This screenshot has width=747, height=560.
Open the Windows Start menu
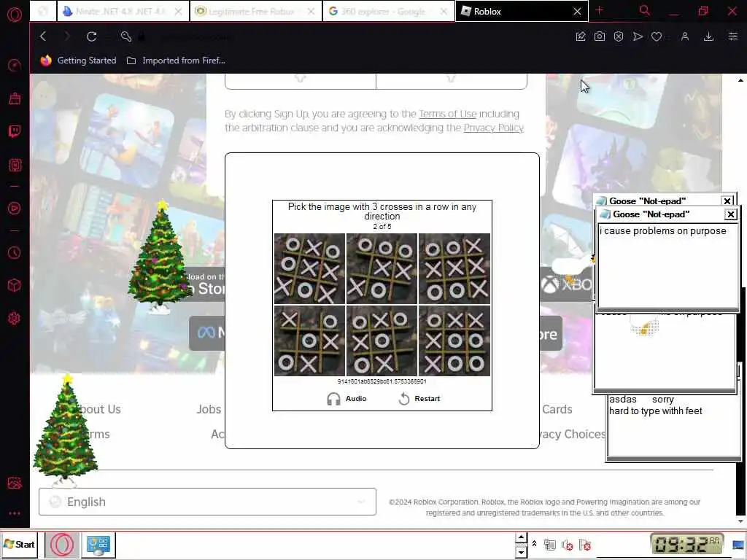(19, 544)
